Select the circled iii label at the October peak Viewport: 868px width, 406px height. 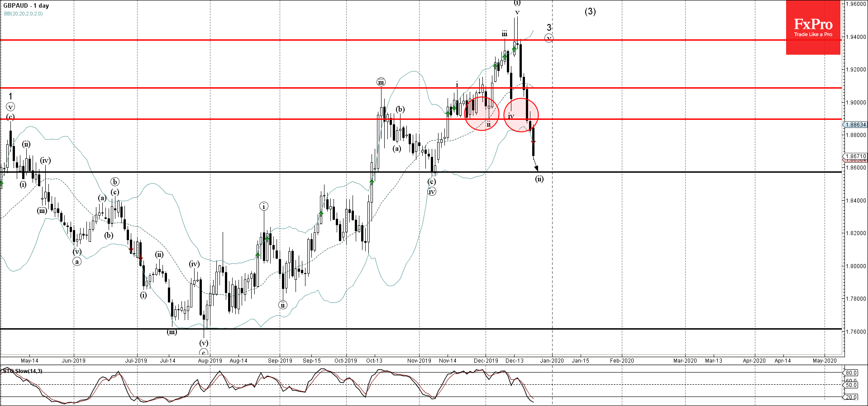(x=381, y=82)
